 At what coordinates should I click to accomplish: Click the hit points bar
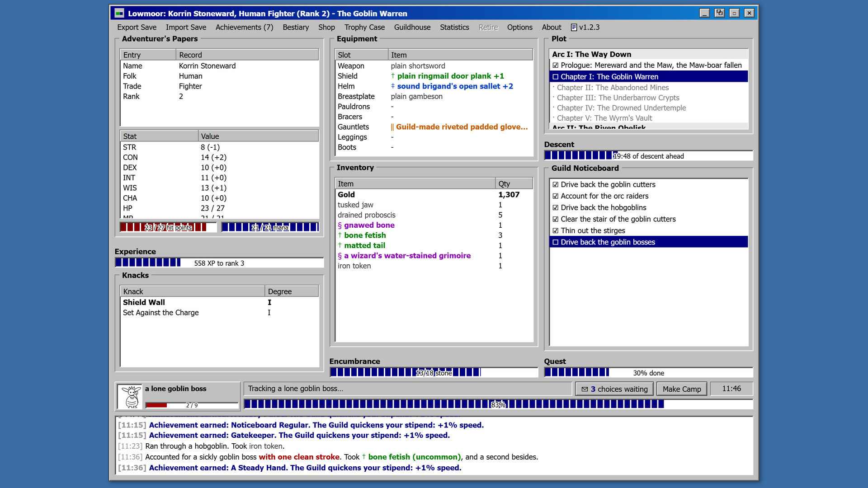(x=168, y=227)
